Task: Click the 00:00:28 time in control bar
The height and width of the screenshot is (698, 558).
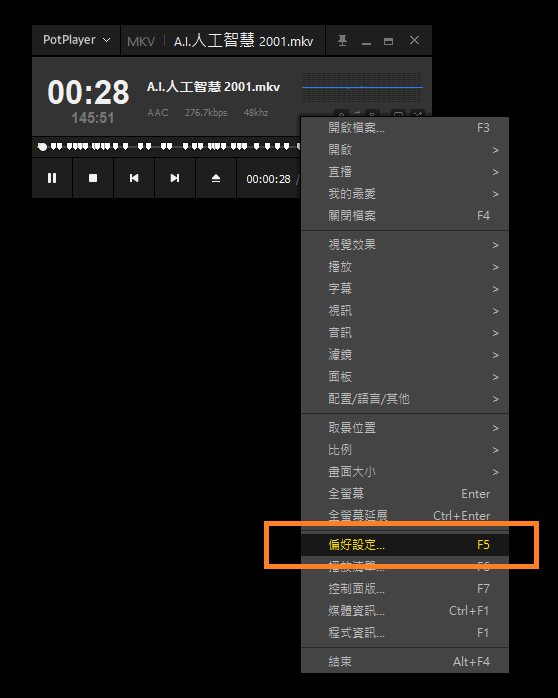Action: point(268,179)
